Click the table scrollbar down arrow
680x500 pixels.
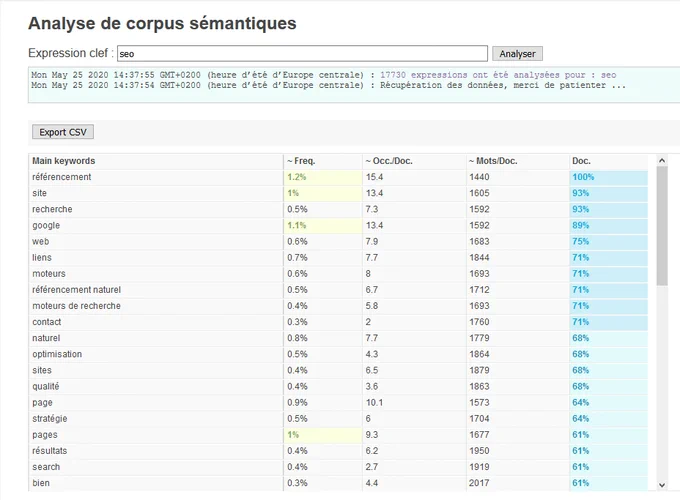click(x=662, y=485)
